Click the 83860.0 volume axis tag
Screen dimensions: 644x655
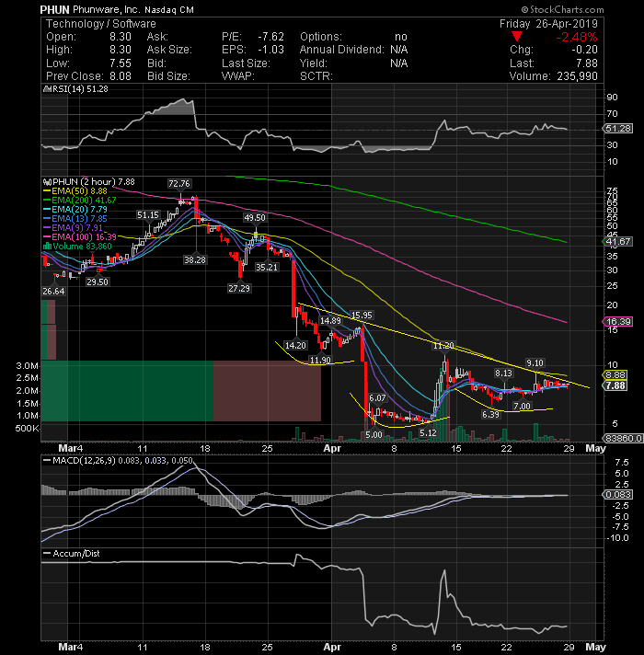coord(623,438)
